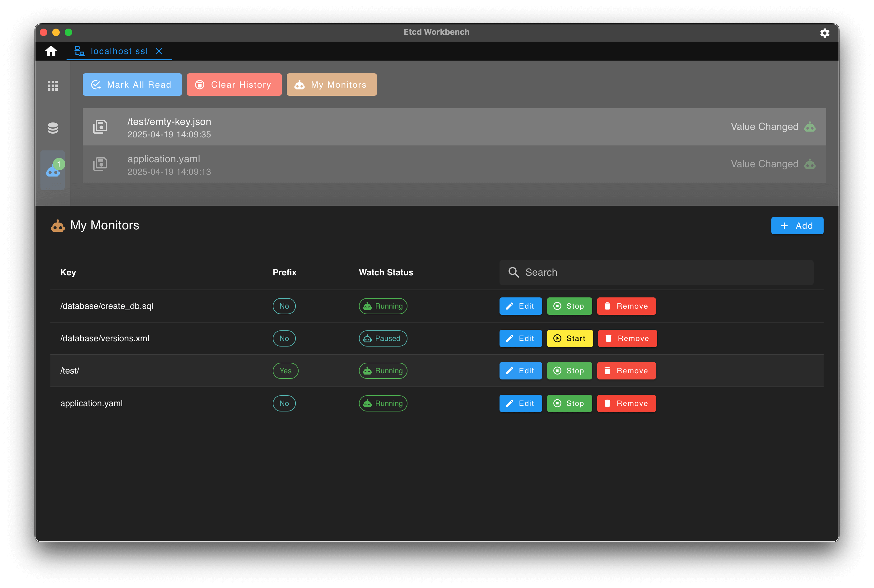Click the saved-copy icon beside /test/emty-key.json
Image resolution: width=874 pixels, height=588 pixels.
click(x=100, y=127)
